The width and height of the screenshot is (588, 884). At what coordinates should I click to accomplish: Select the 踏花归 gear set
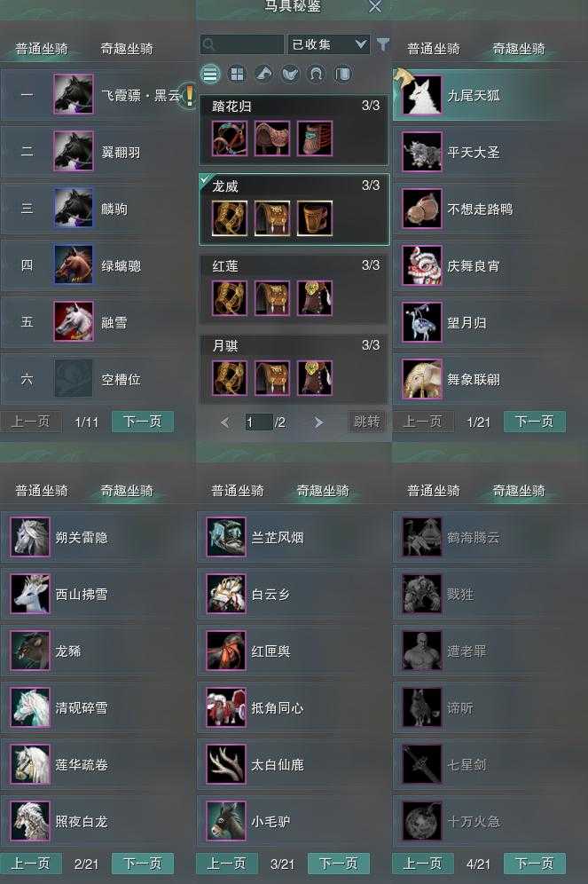coord(294,130)
